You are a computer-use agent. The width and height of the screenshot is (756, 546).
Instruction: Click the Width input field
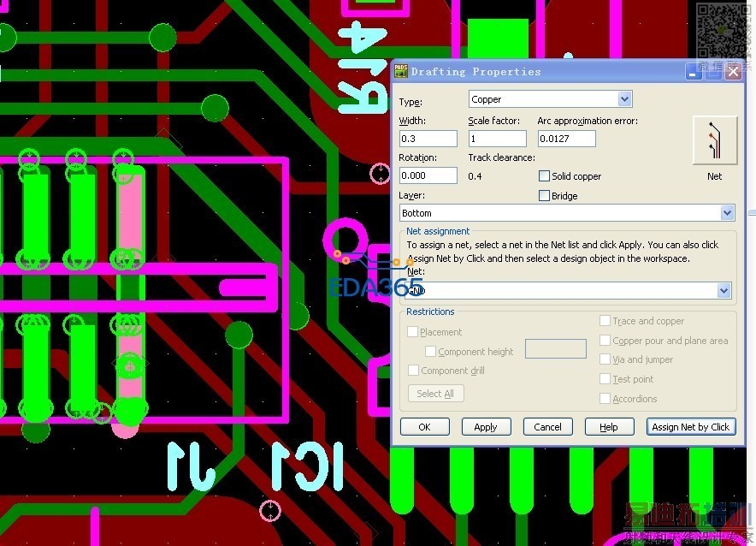point(428,139)
